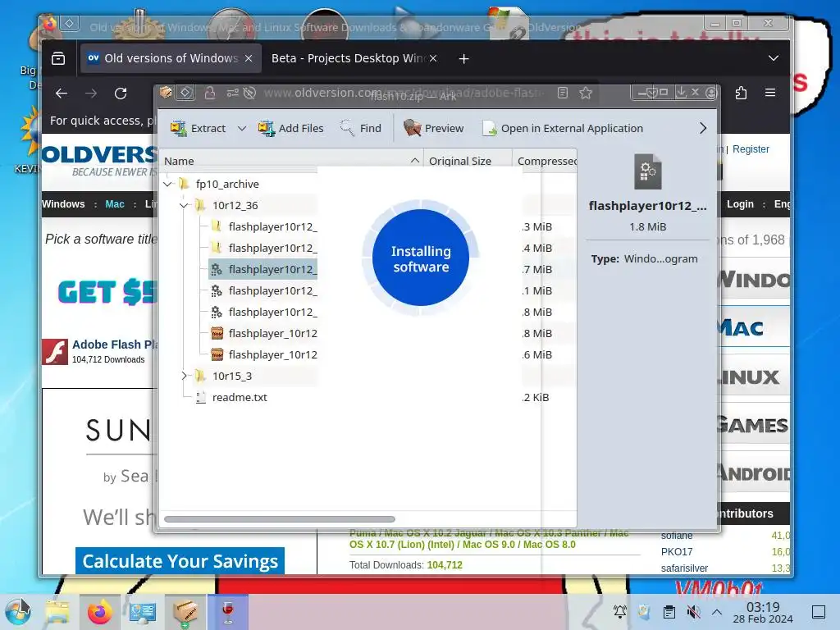Image resolution: width=840 pixels, height=630 pixels.
Task: Select readme.txt in the archive
Action: click(239, 398)
